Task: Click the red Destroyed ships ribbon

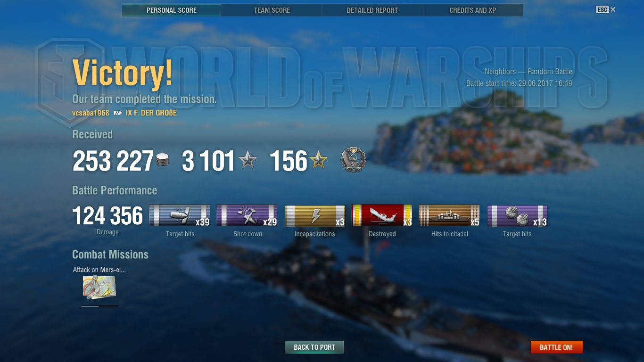Action: point(382,215)
